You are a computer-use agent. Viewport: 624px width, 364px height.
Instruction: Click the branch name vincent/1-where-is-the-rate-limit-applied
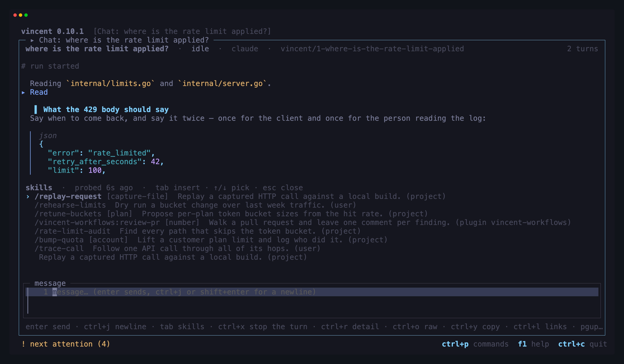[372, 49]
